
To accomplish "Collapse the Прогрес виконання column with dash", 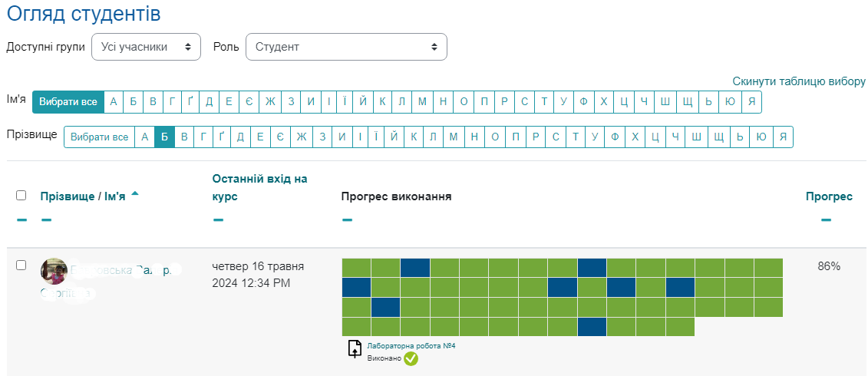I will pyautogui.click(x=347, y=220).
